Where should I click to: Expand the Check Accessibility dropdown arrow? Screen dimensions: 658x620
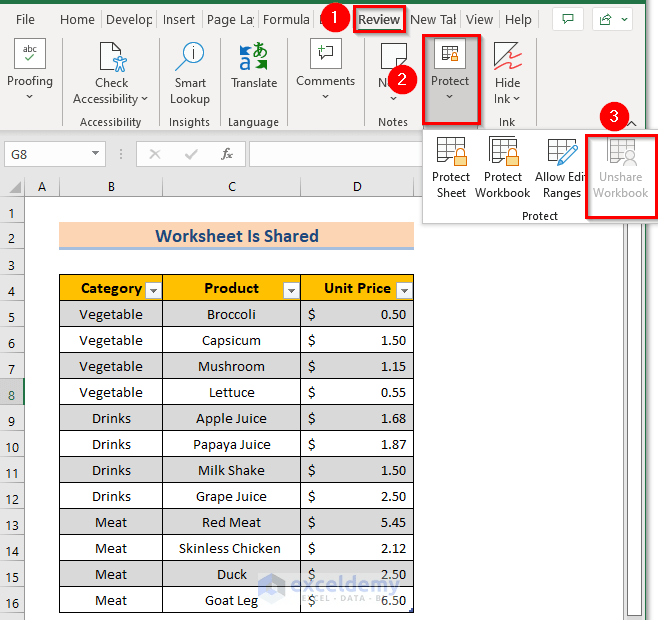(145, 99)
